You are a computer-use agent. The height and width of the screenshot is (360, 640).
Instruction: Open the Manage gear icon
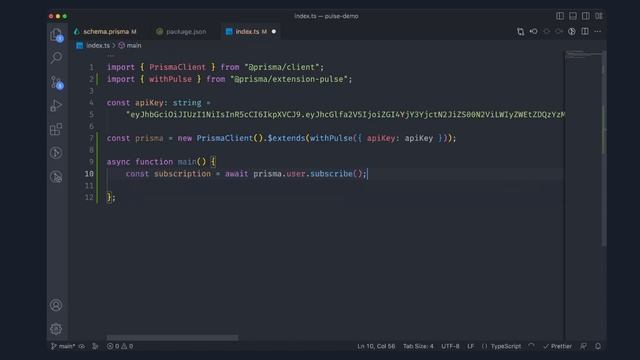point(56,329)
